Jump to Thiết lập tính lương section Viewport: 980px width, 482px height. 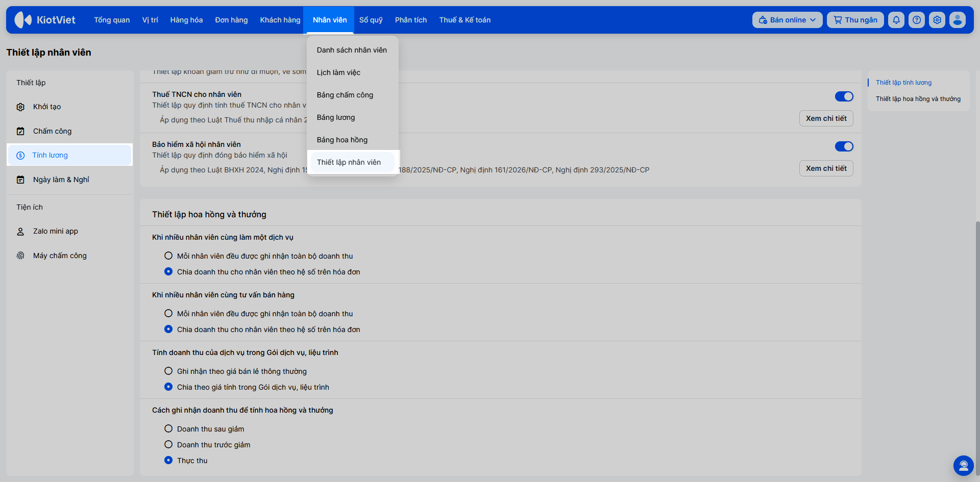(x=903, y=83)
